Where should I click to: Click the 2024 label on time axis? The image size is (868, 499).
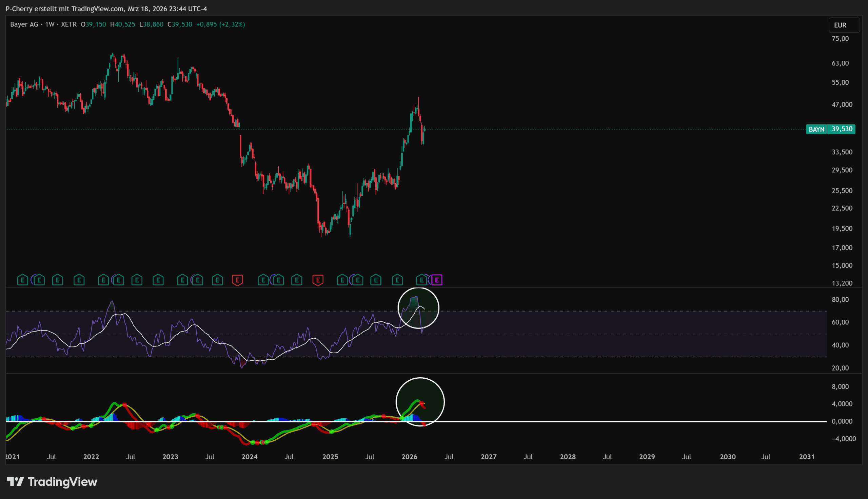pos(250,457)
